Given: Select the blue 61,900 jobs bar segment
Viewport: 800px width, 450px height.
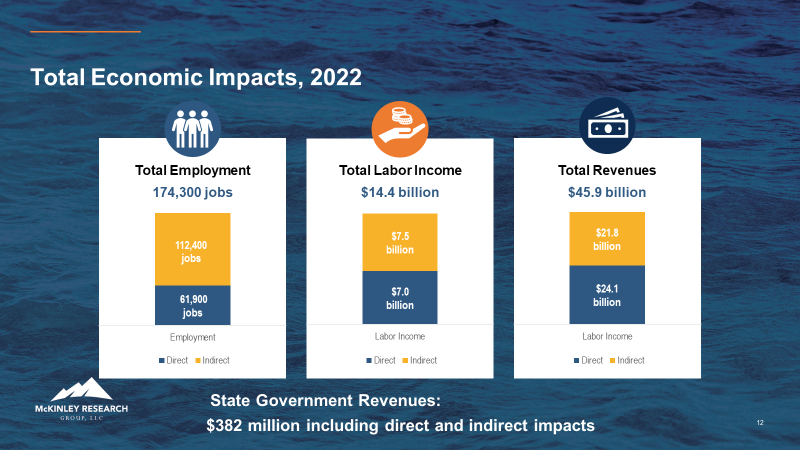Looking at the screenshot, I should click(x=192, y=305).
